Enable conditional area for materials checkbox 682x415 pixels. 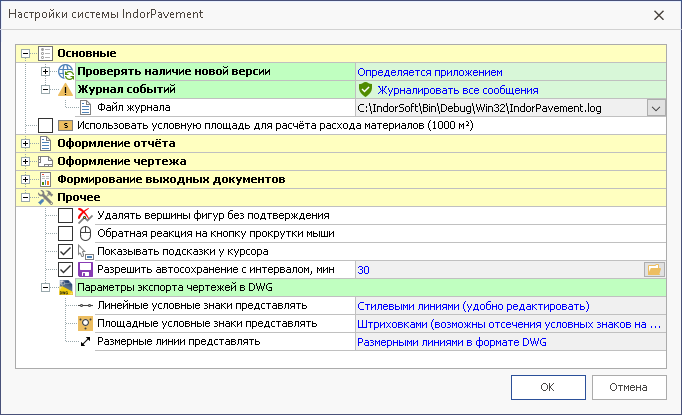[x=45, y=126]
